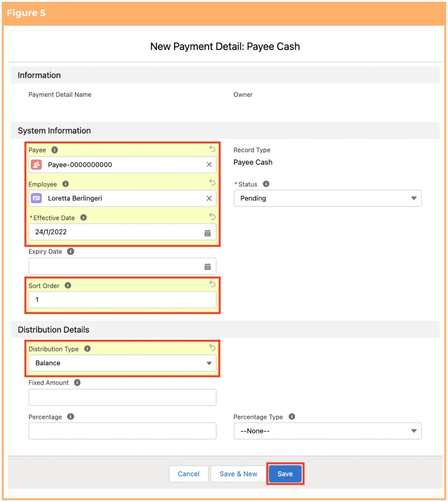Click the Employee record icon
The height and width of the screenshot is (502, 448).
(x=37, y=198)
